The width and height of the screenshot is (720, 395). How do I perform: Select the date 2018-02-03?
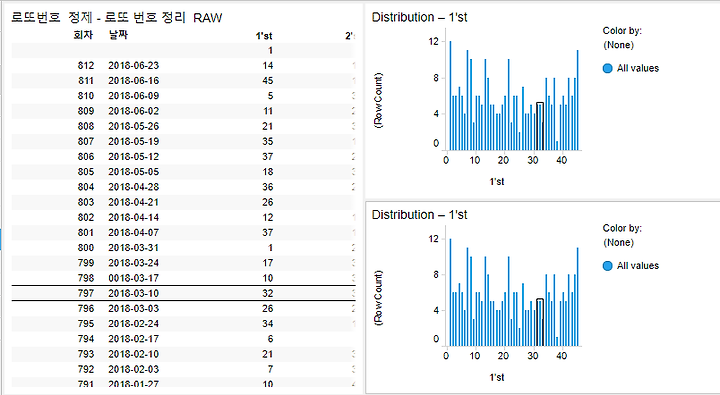[134, 369]
